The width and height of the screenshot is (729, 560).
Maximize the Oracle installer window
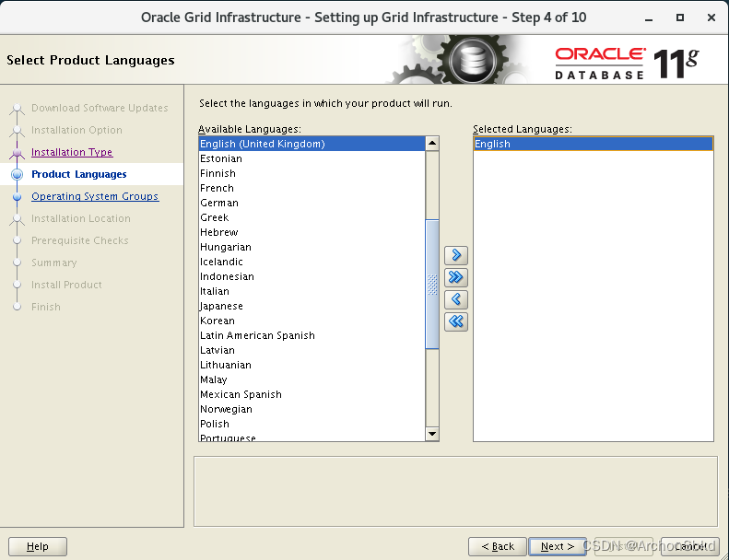680,17
